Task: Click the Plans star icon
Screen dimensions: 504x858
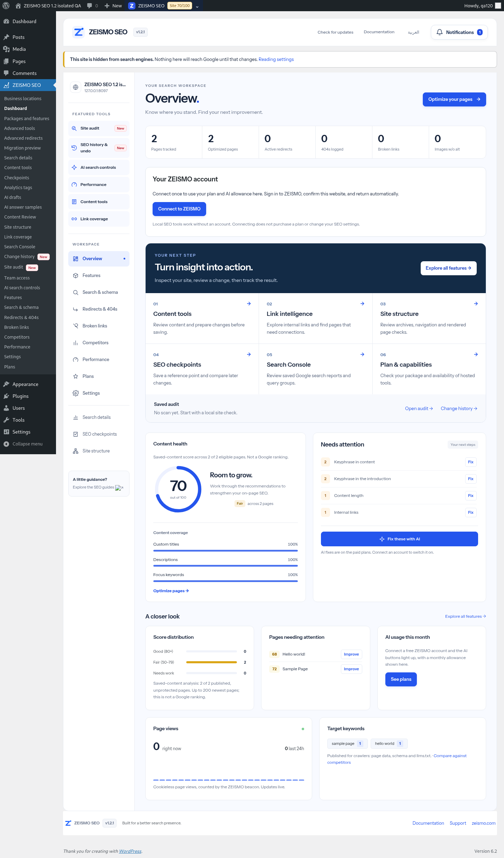Action: pyautogui.click(x=76, y=376)
